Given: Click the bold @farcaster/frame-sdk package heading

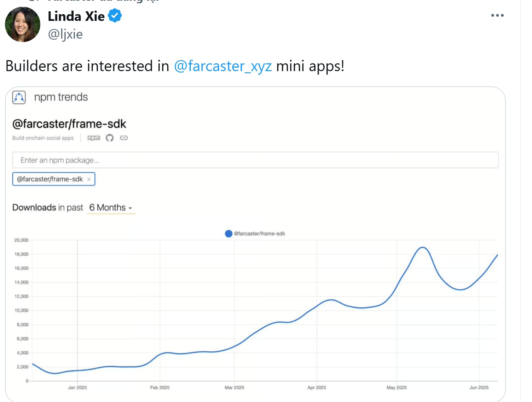Looking at the screenshot, I should (69, 124).
